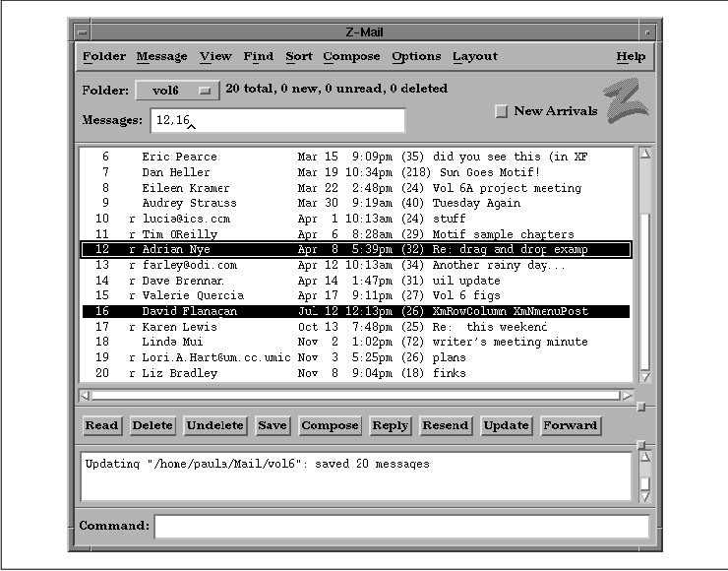
Task: Click message list scroll up arrow
Action: click(645, 154)
